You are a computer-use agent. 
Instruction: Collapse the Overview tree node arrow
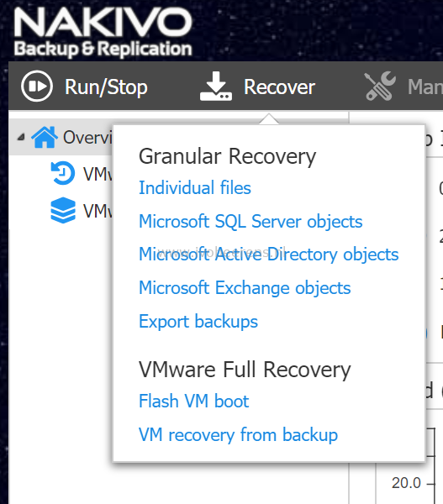(21, 138)
